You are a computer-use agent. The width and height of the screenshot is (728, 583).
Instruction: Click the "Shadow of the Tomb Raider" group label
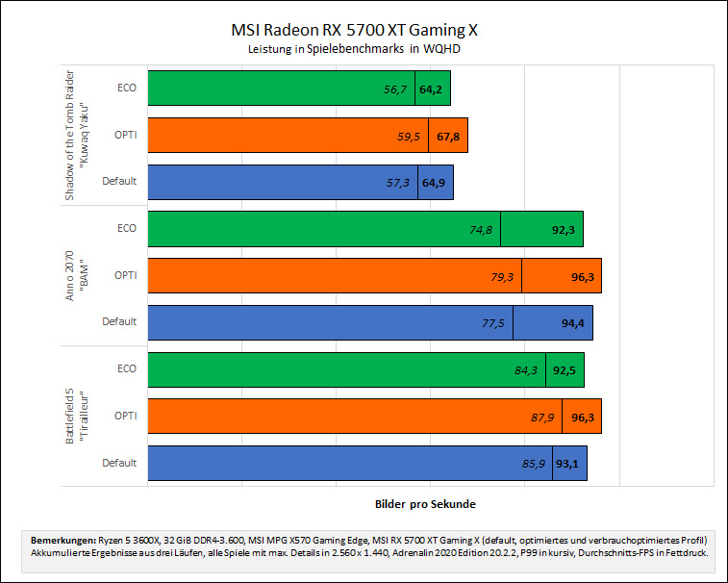pos(76,136)
